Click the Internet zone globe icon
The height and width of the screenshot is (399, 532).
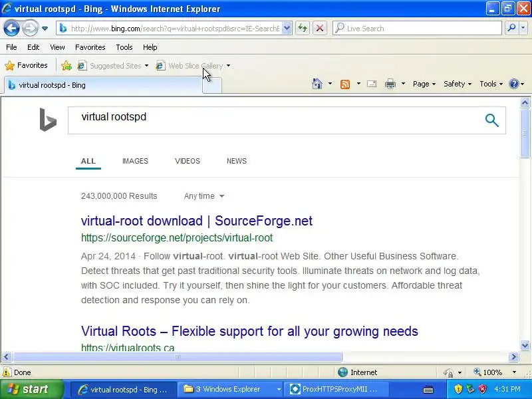(342, 372)
